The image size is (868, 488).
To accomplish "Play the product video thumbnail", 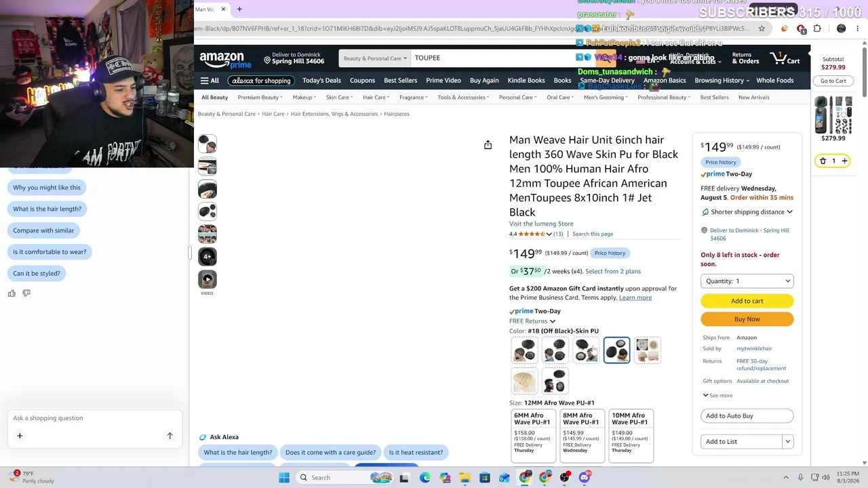I will click(208, 279).
